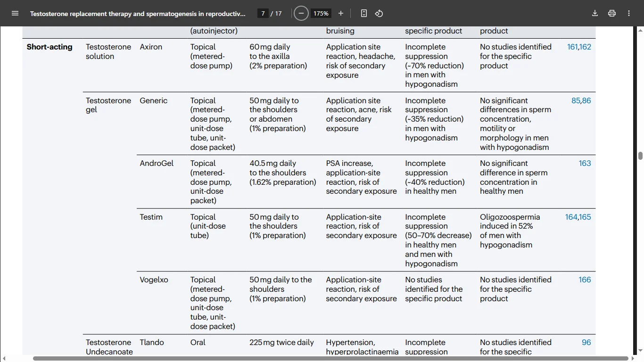Click the '/ 17' total pages text
The width and height of the screenshot is (644, 362).
tap(276, 13)
